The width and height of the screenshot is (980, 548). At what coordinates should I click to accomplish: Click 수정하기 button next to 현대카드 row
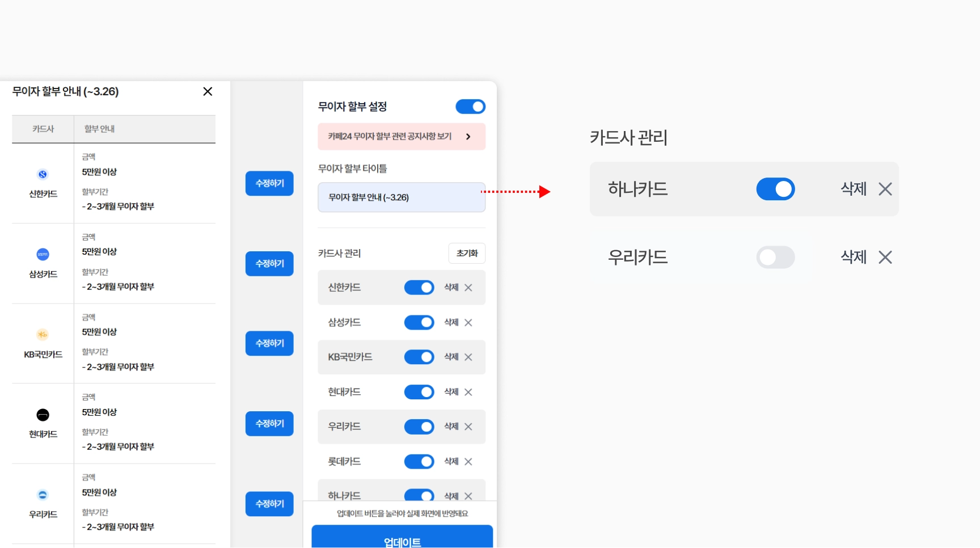(x=269, y=424)
